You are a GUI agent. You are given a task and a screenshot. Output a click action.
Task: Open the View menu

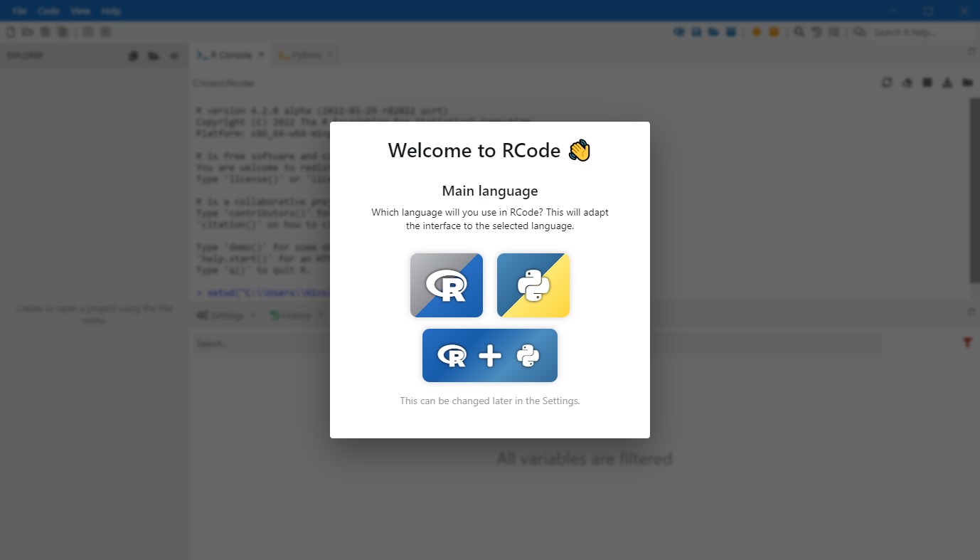(x=80, y=11)
